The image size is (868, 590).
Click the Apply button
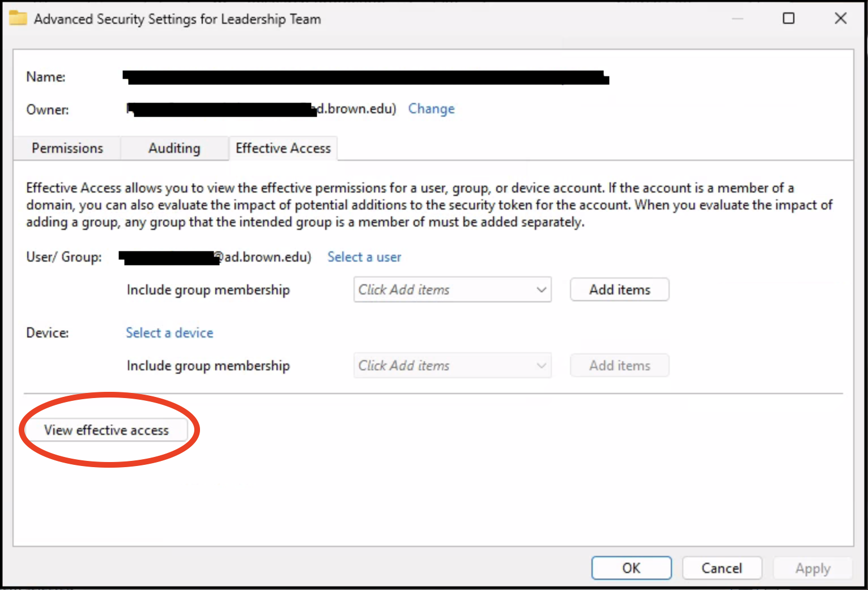point(812,568)
